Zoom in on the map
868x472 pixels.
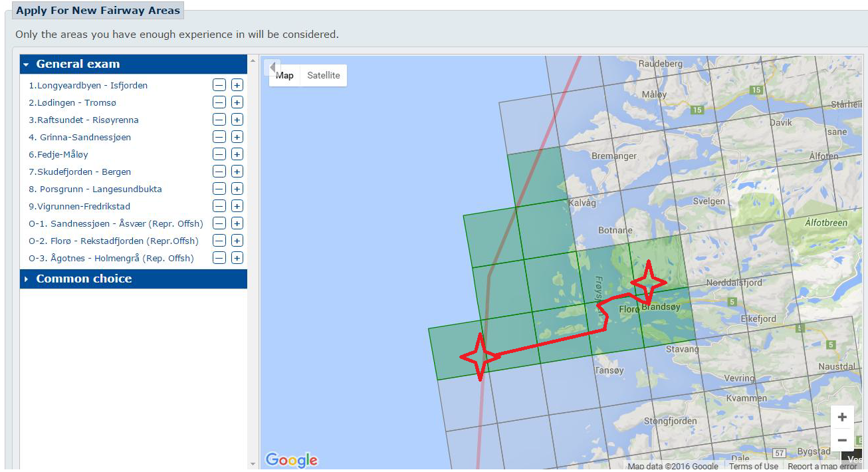tap(842, 417)
